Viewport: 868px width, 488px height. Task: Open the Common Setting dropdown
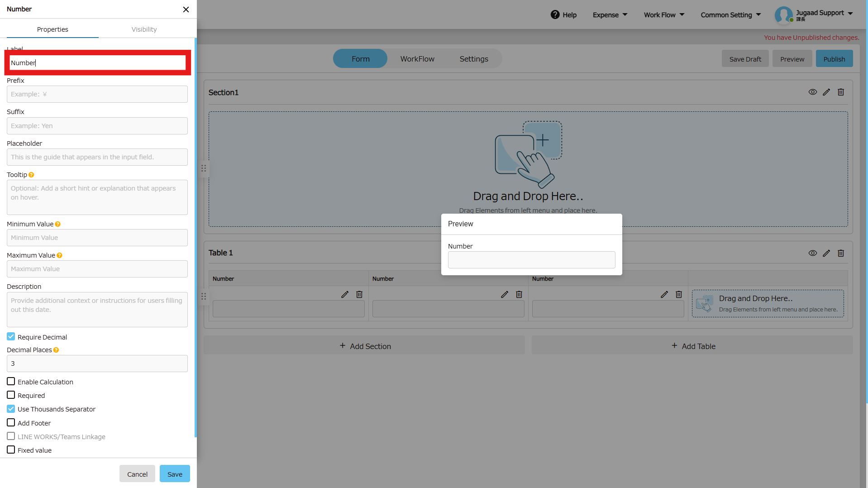coord(730,15)
